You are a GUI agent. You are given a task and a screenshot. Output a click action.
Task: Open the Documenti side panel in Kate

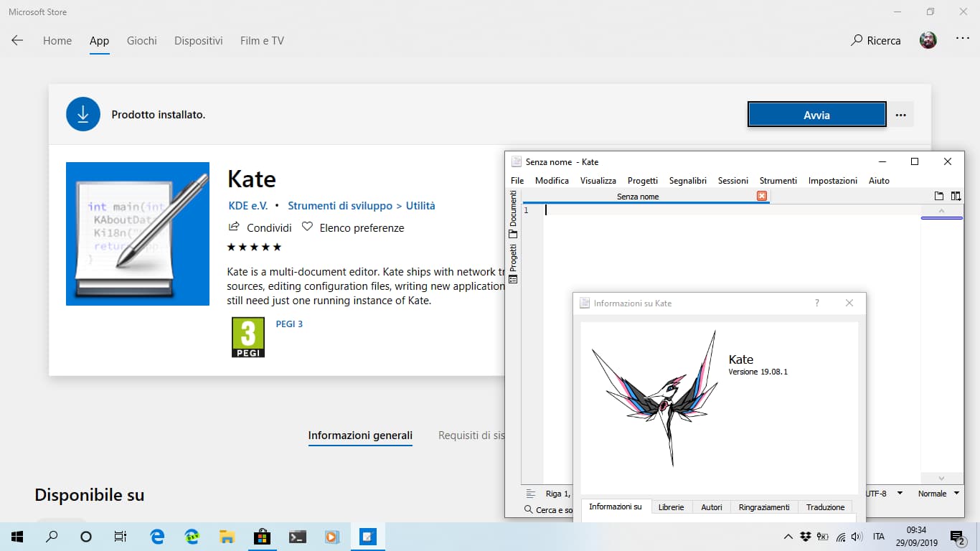(x=513, y=215)
